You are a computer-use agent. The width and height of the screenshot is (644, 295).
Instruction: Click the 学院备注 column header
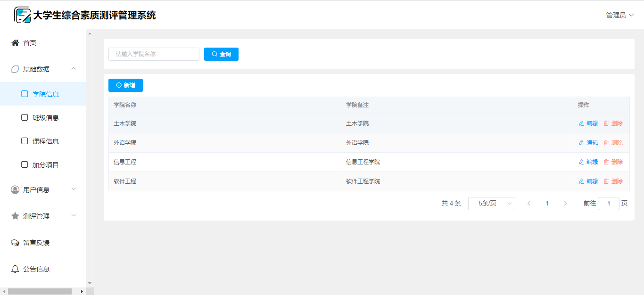457,105
